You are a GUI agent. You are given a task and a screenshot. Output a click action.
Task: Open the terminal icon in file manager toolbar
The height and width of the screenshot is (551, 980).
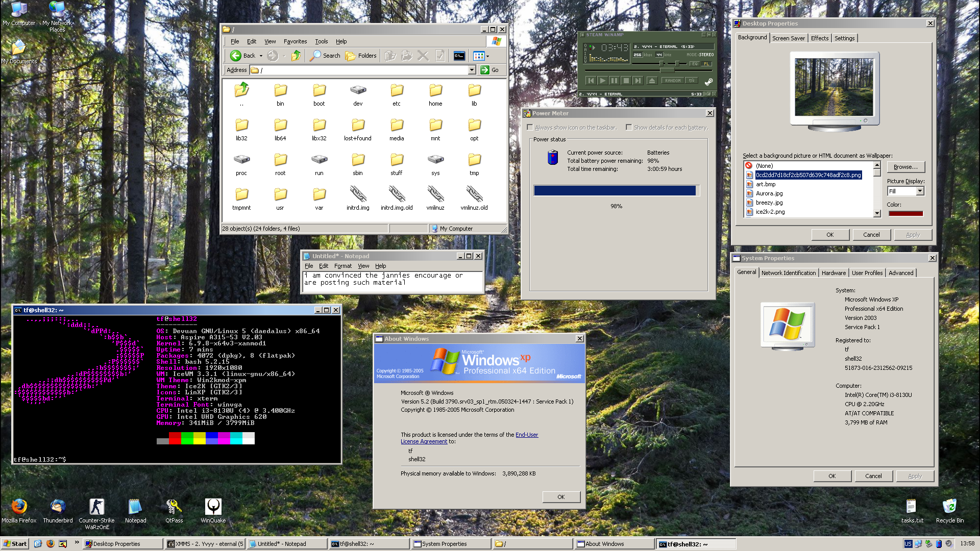[x=459, y=56]
